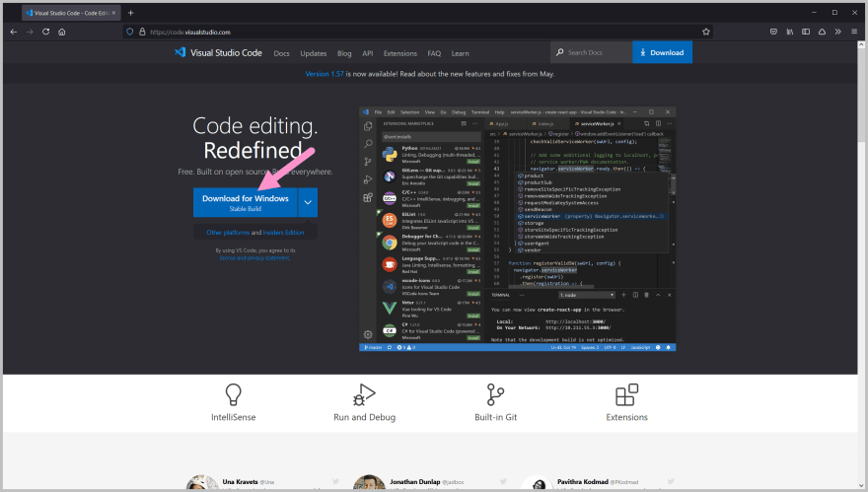Click Twitter bird on Jonathan Dunlap tweet
The width and height of the screenshot is (868, 492).
pyautogui.click(x=503, y=482)
